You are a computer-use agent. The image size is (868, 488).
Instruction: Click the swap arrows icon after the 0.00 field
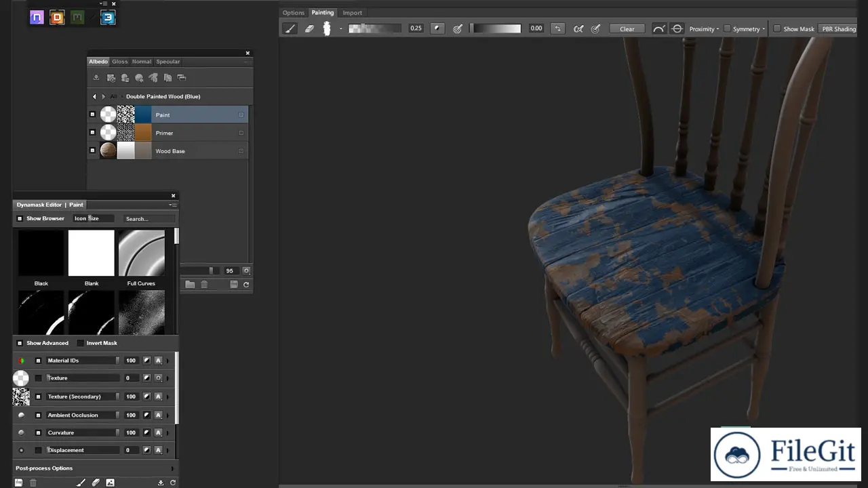coord(557,28)
